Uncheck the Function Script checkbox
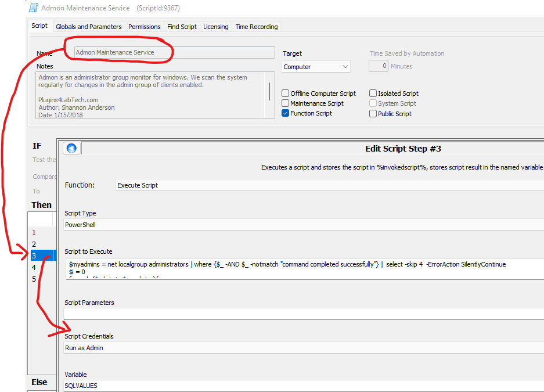544x392 pixels. (286, 113)
